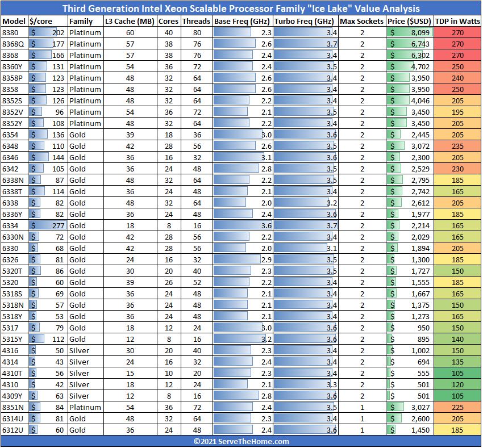Click the Model column header
The width and height of the screenshot is (483, 448).
pyautogui.click(x=14, y=21)
